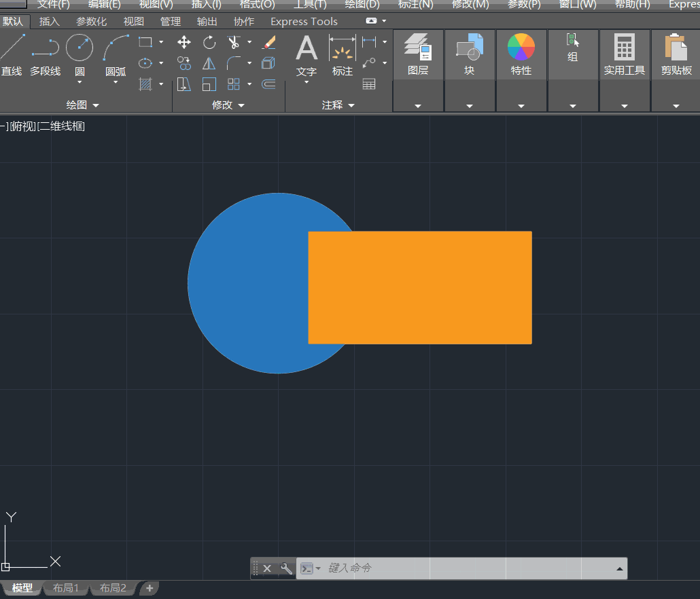Choose the Hatch fill tool
Screen dimensions: 700x599
(x=145, y=84)
